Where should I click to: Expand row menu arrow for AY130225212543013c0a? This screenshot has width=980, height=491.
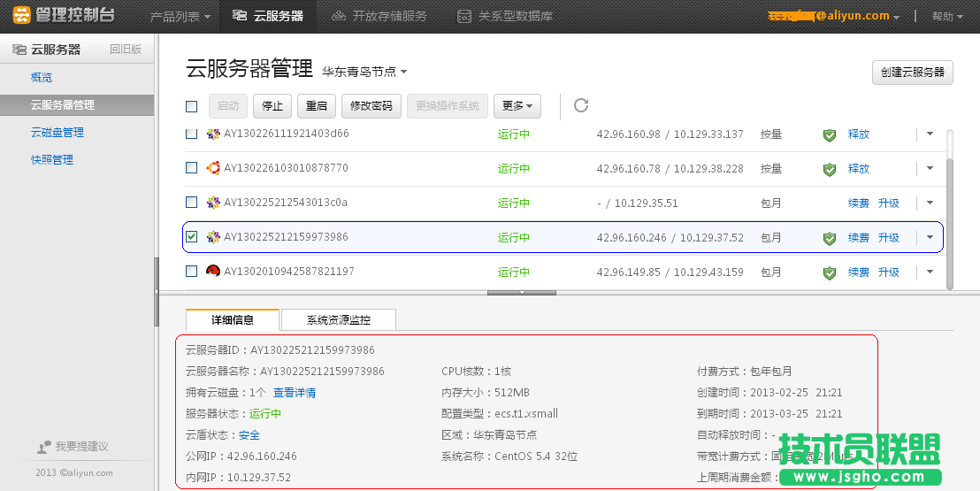tap(930, 203)
